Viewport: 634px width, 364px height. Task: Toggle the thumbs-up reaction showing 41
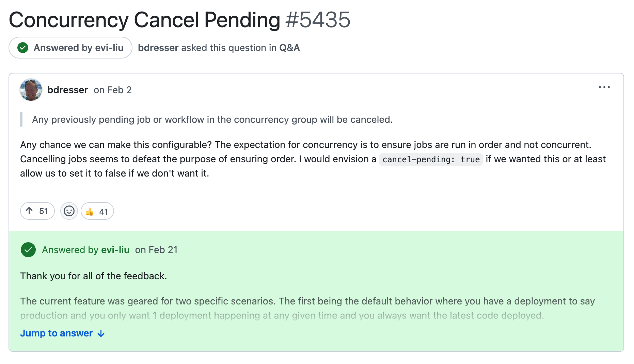coord(97,211)
